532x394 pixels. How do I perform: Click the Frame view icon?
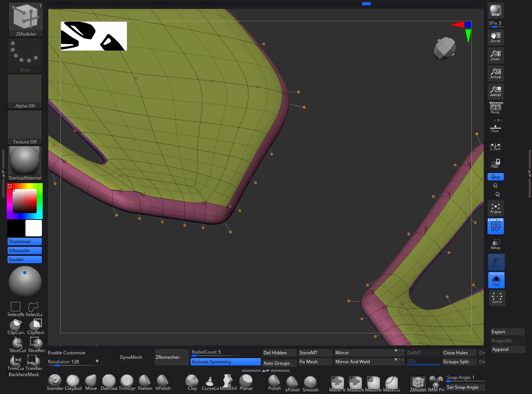495,208
